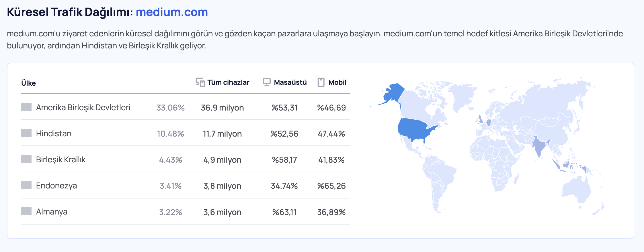Click the 33.06% share value
The height and width of the screenshot is (252, 644).
click(171, 108)
